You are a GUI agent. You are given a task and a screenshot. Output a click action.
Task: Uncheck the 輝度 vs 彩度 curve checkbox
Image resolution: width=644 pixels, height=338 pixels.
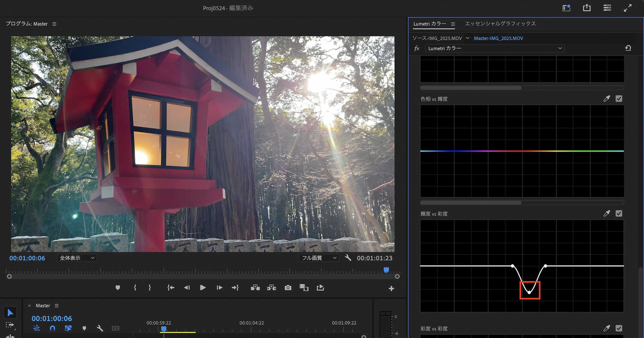[x=619, y=214]
